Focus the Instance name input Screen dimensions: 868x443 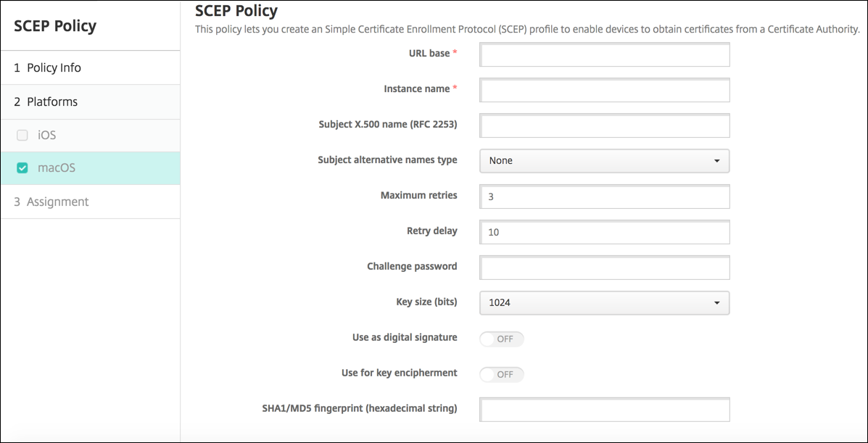[604, 90]
